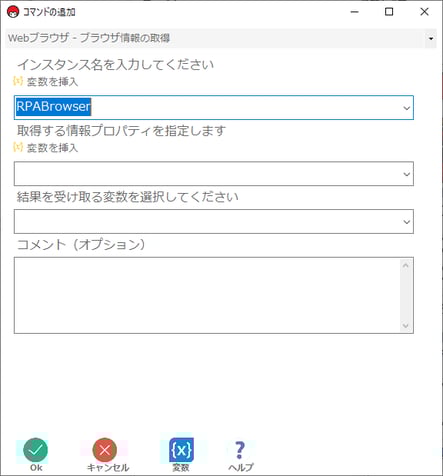The image size is (443, 476).
Task: Expand the 取得する情報プロパティ dropdown arrow
Action: (406, 174)
